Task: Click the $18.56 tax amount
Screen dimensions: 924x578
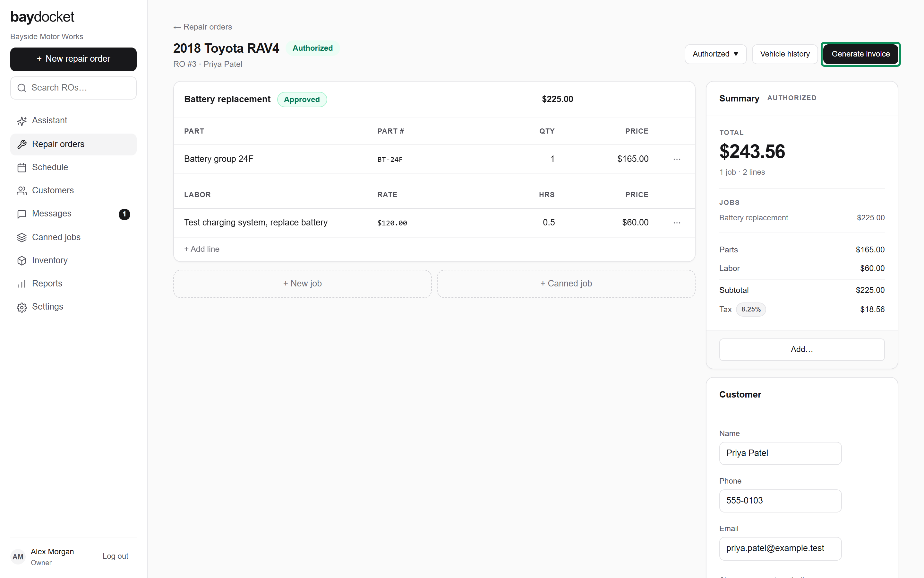Action: 872,309
